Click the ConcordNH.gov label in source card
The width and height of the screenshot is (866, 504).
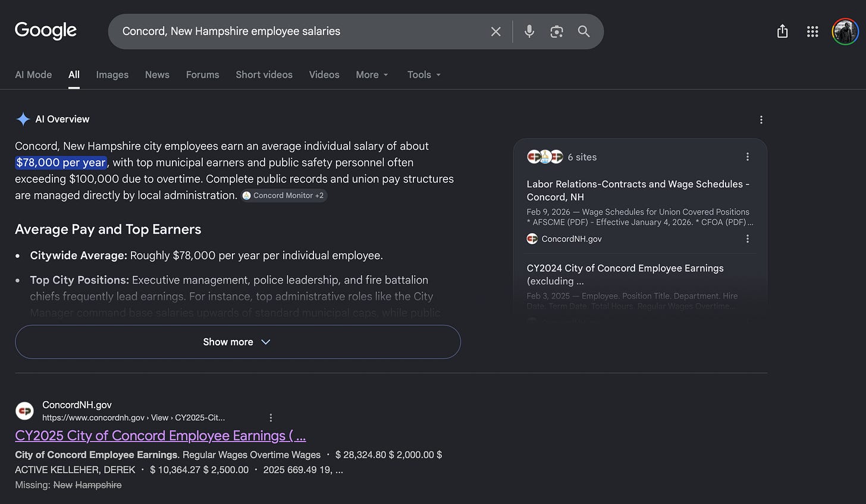click(572, 239)
